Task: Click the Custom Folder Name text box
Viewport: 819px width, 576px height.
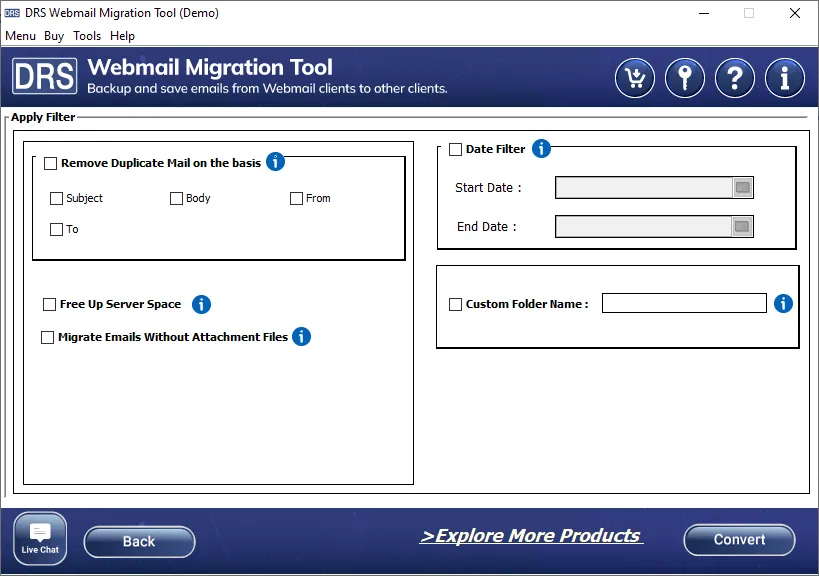Action: point(684,303)
